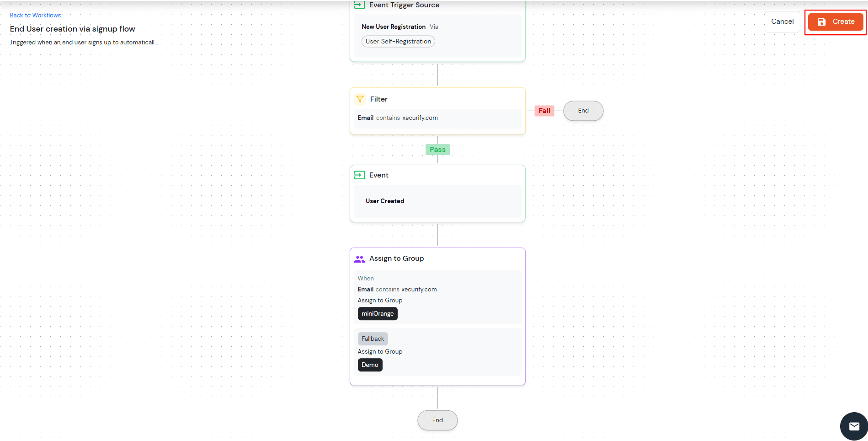The image size is (868, 441).
Task: Select the Pass badge below the Filter node
Action: click(437, 149)
